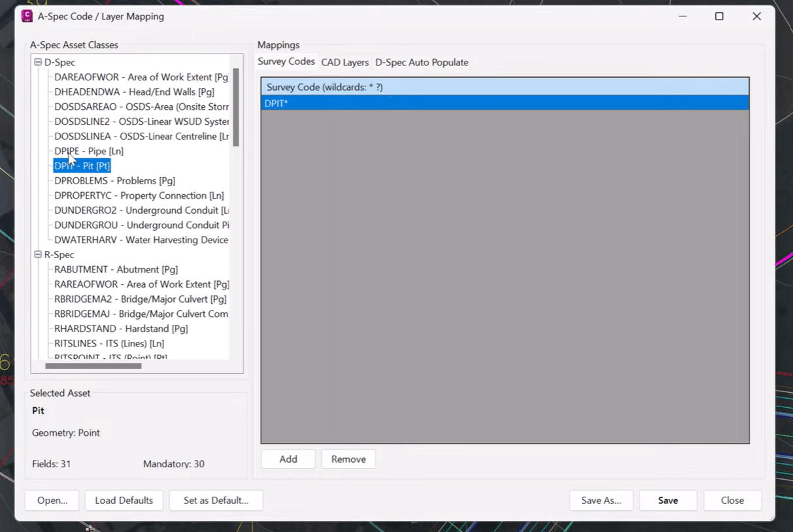This screenshot has width=793, height=532.
Task: Select DPIT - Pit asset class
Action: pos(82,166)
